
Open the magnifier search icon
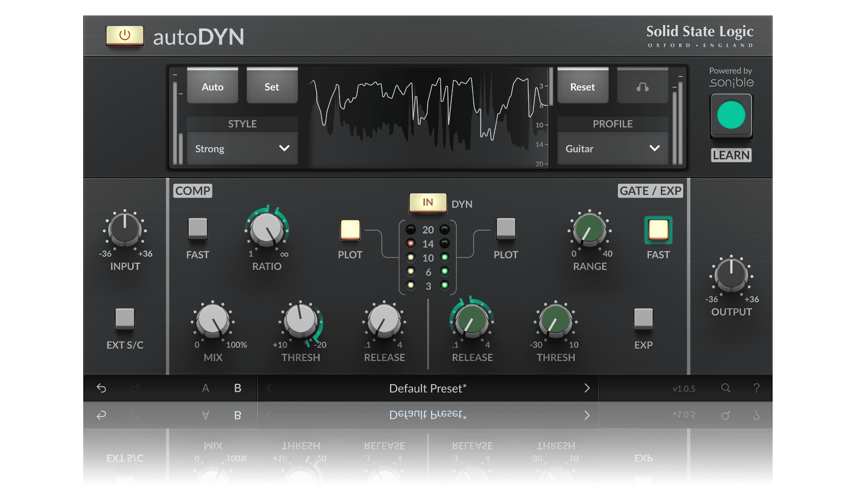(x=726, y=388)
